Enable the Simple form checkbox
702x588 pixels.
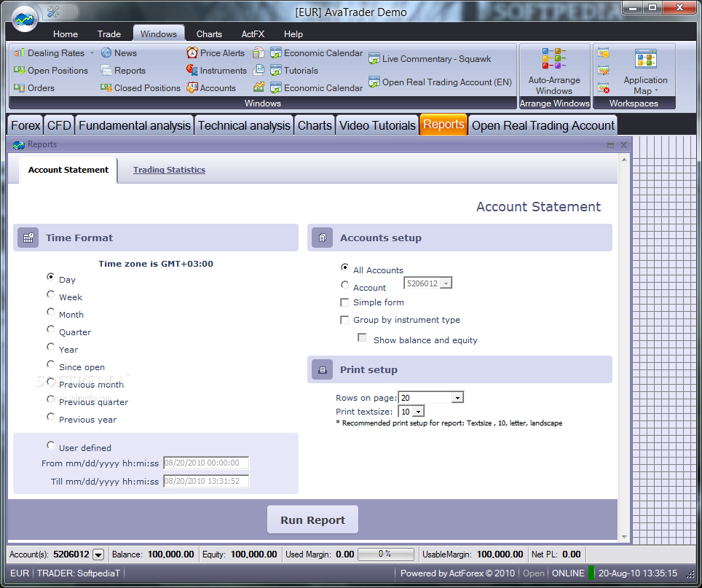344,302
